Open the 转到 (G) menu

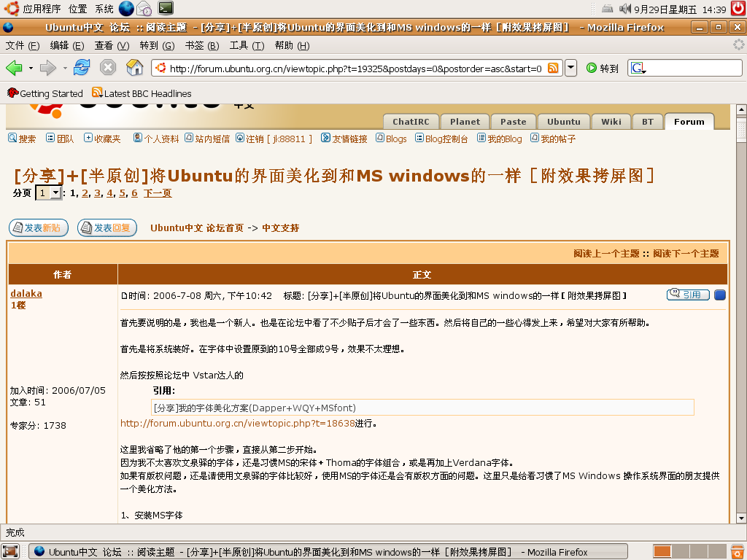coord(158,45)
